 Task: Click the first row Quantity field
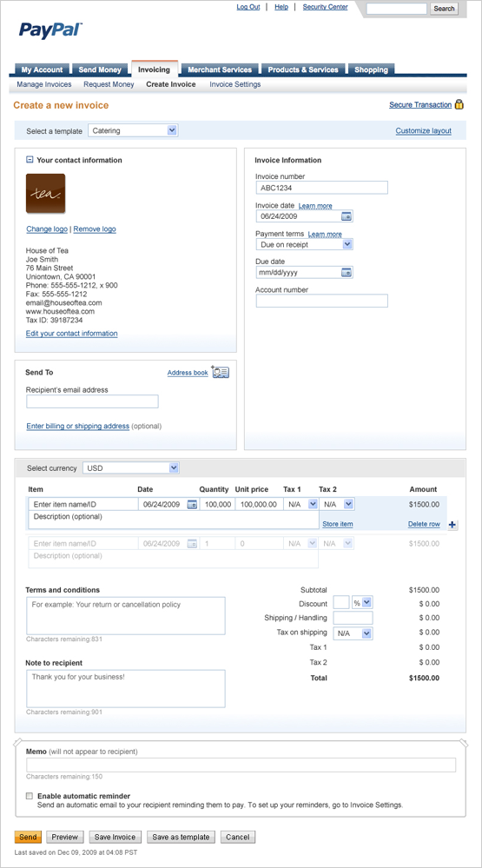(x=217, y=504)
